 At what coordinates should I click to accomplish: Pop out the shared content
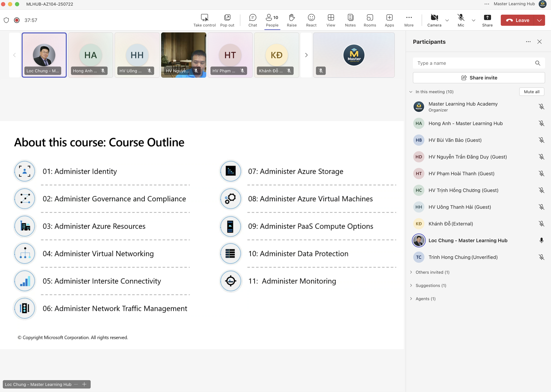(x=227, y=20)
